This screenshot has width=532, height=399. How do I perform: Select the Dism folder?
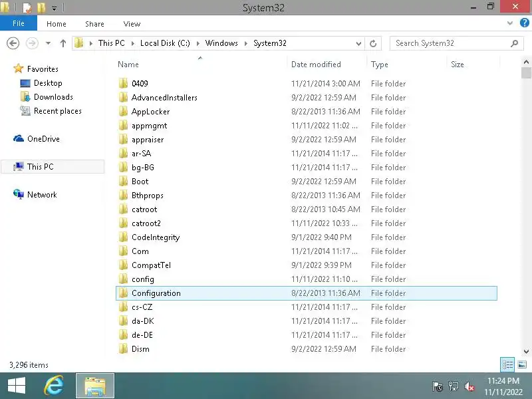140,348
